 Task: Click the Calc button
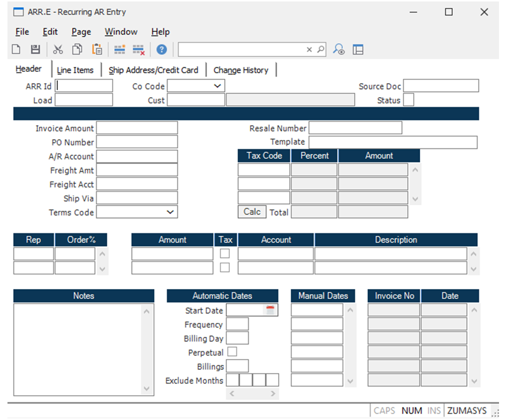252,212
